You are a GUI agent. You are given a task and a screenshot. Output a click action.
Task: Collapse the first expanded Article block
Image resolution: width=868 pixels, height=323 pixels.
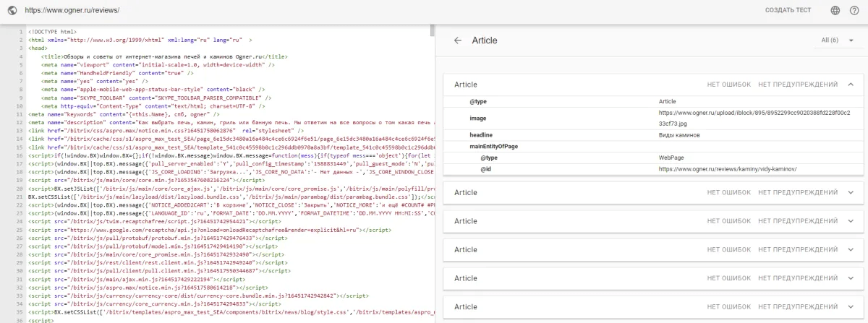(x=851, y=85)
